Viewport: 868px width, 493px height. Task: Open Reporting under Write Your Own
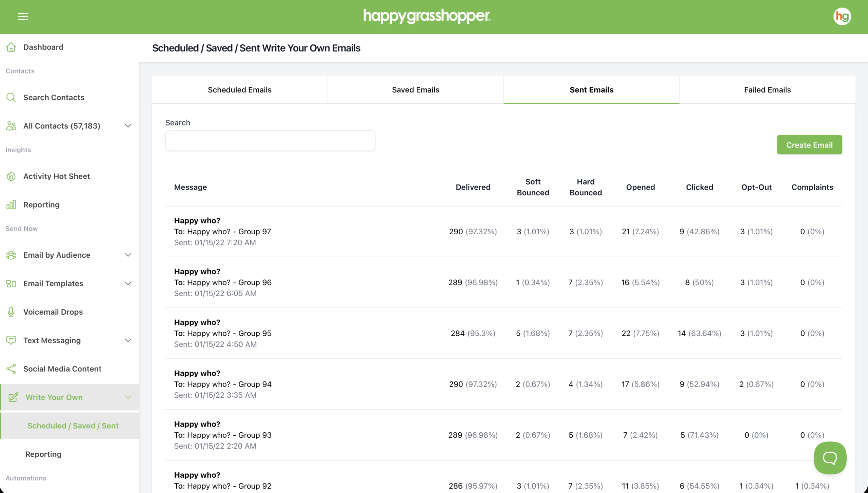pos(43,454)
